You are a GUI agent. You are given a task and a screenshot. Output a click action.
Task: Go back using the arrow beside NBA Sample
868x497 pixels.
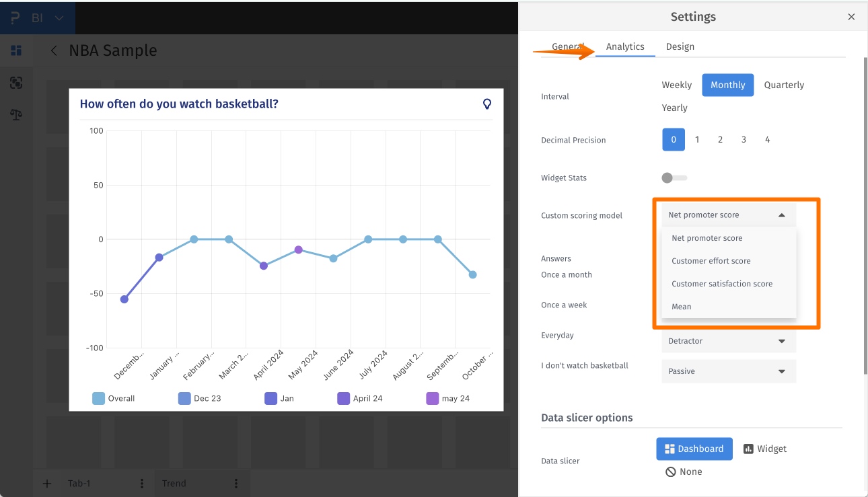click(x=54, y=50)
